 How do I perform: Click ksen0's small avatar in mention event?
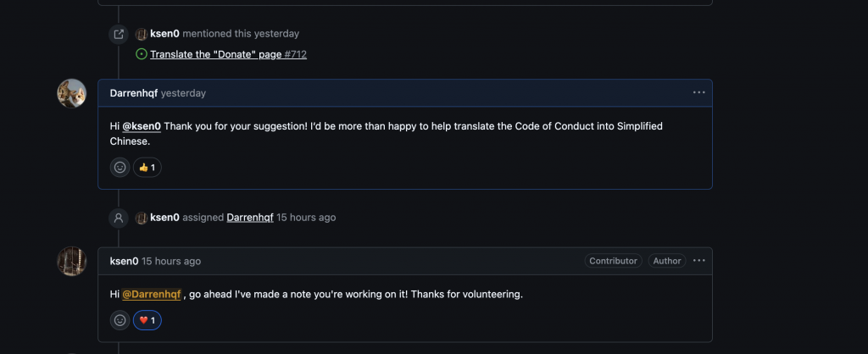pos(142,34)
